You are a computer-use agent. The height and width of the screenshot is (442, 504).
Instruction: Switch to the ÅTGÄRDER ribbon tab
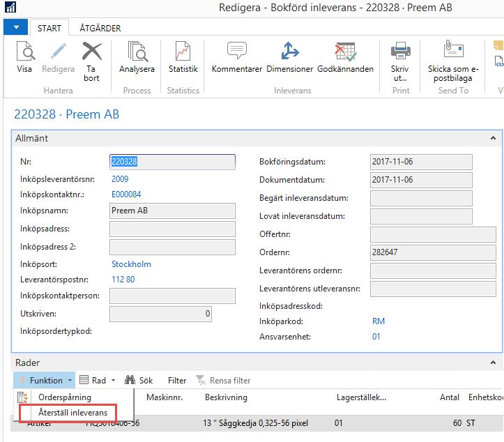pos(100,29)
